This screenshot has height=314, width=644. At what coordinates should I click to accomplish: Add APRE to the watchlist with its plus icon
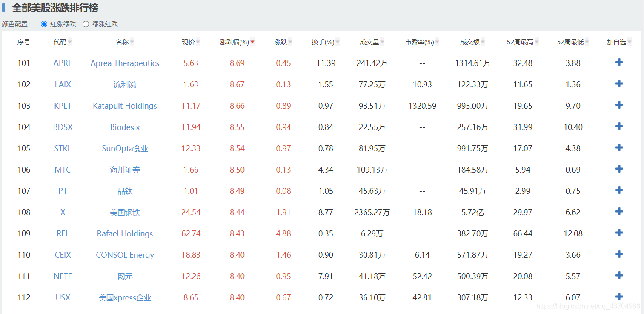(x=619, y=63)
